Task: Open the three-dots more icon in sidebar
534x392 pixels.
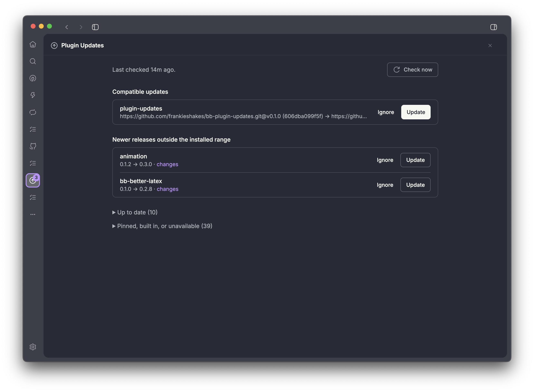Action: (33, 215)
